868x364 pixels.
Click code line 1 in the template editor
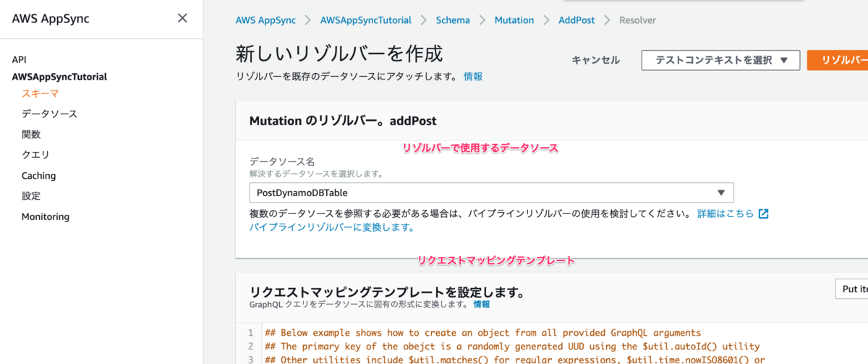[x=482, y=333]
